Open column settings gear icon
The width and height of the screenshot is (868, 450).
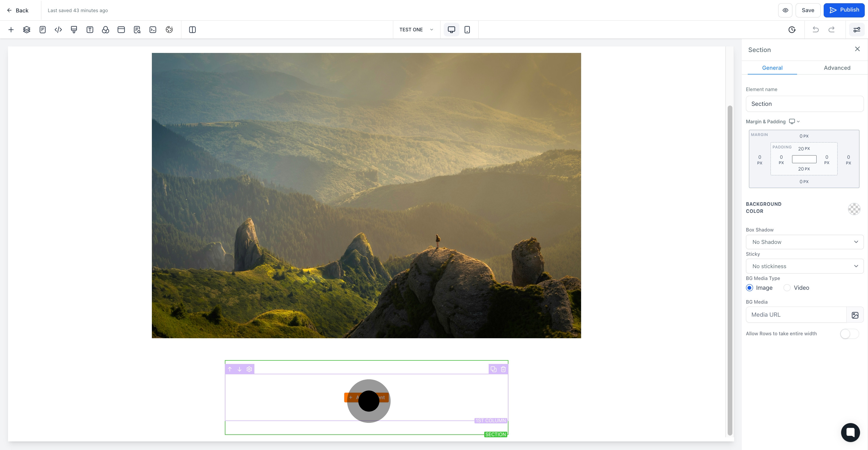tap(249, 369)
